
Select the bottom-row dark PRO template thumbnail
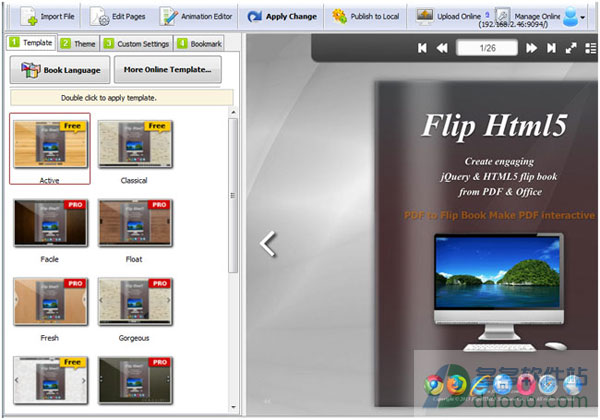[x=135, y=381]
